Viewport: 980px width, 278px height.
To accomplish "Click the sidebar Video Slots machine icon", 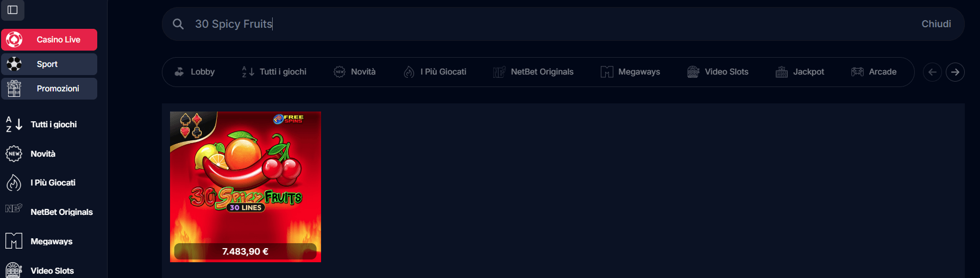I will [x=14, y=270].
